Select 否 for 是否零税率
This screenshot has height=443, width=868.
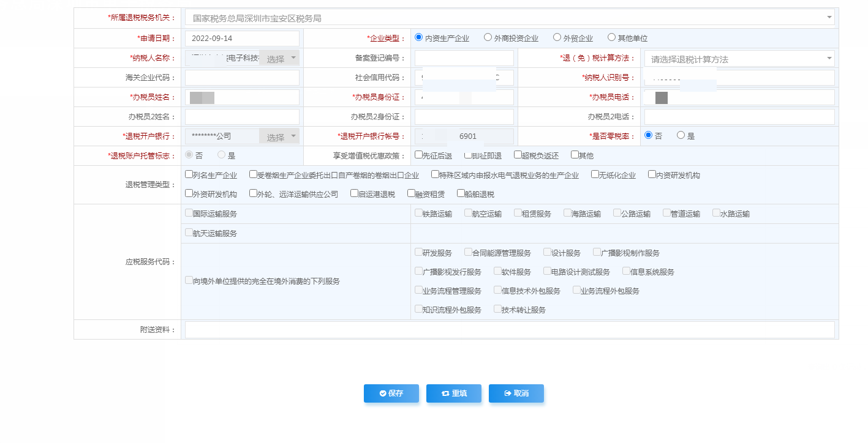click(648, 135)
